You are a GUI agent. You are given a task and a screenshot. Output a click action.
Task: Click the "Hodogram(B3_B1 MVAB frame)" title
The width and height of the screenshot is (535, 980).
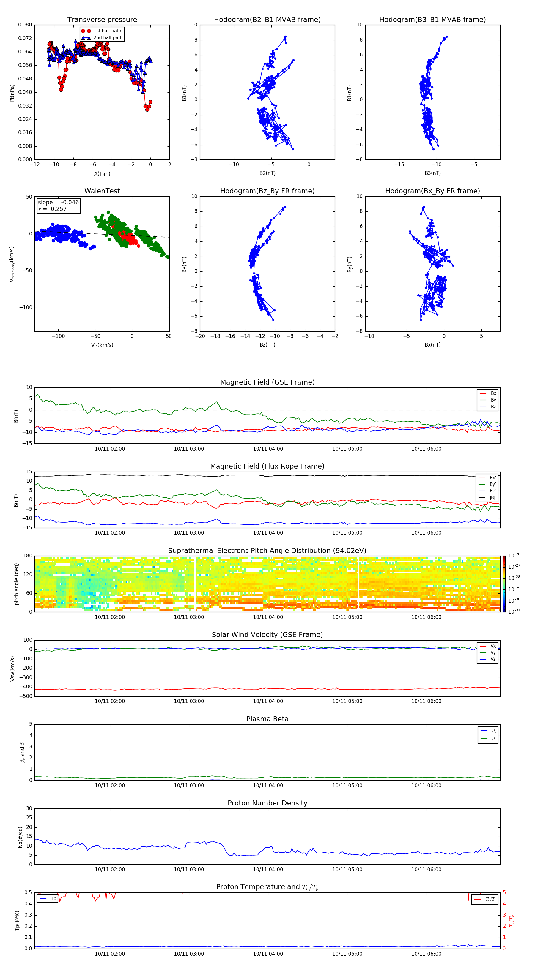click(432, 19)
